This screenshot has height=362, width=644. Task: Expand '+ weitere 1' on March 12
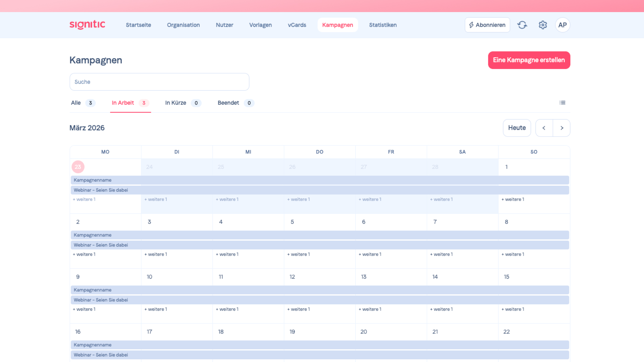(299, 309)
